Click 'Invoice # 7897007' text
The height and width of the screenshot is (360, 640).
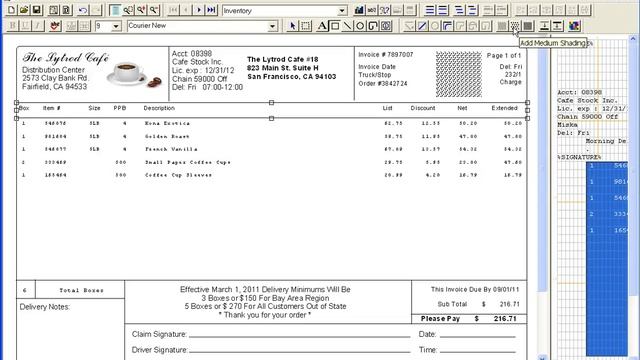386,55
